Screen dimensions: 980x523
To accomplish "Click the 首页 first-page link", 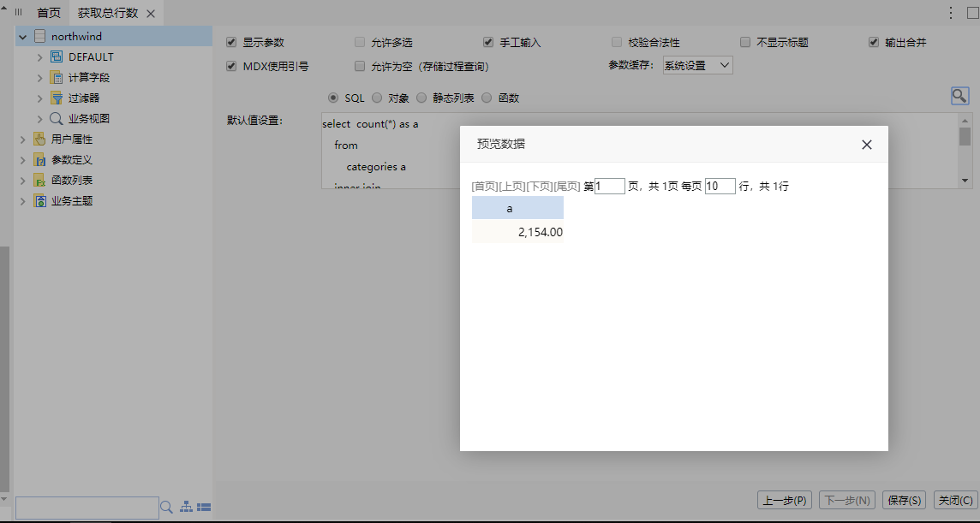I will [485, 187].
